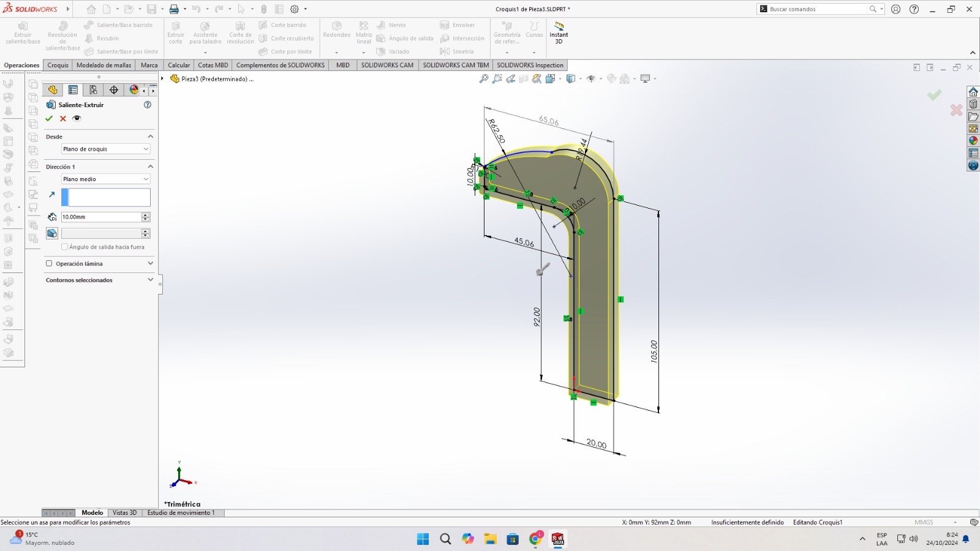Cancel the extrude with red X
Screen dimensions: 980x551
(x=62, y=119)
